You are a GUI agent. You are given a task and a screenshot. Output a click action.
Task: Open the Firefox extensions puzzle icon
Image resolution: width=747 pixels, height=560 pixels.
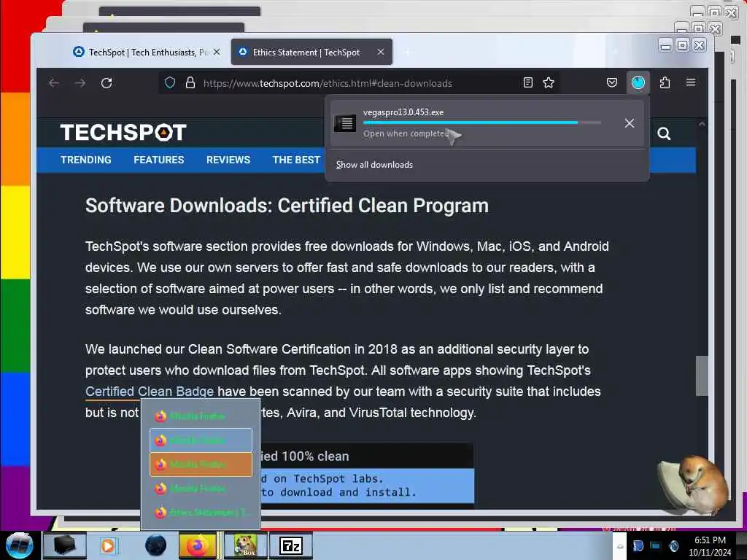click(x=665, y=83)
